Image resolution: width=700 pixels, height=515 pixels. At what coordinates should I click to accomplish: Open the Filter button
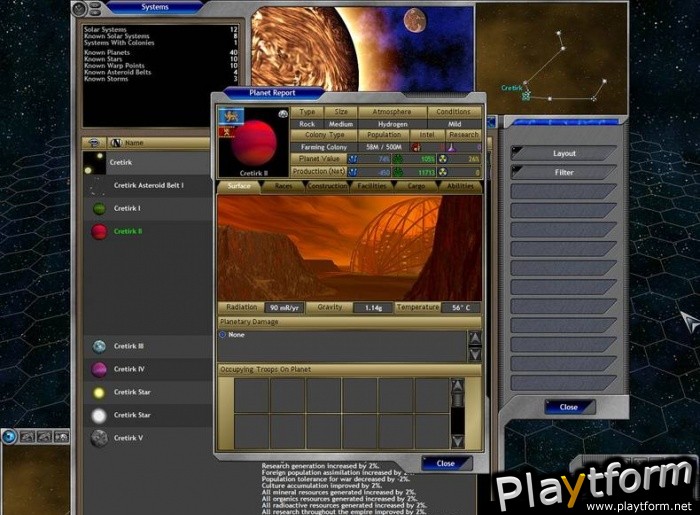[x=564, y=173]
